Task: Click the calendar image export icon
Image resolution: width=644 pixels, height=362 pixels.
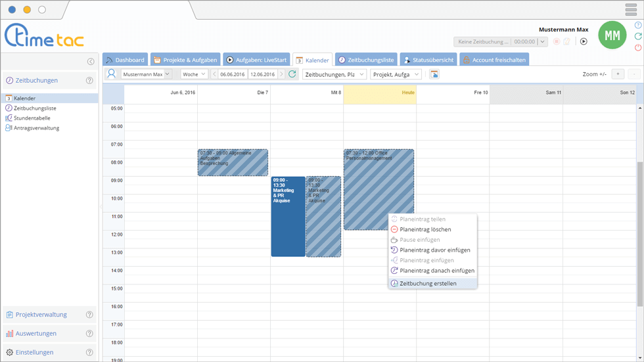Action: (434, 74)
